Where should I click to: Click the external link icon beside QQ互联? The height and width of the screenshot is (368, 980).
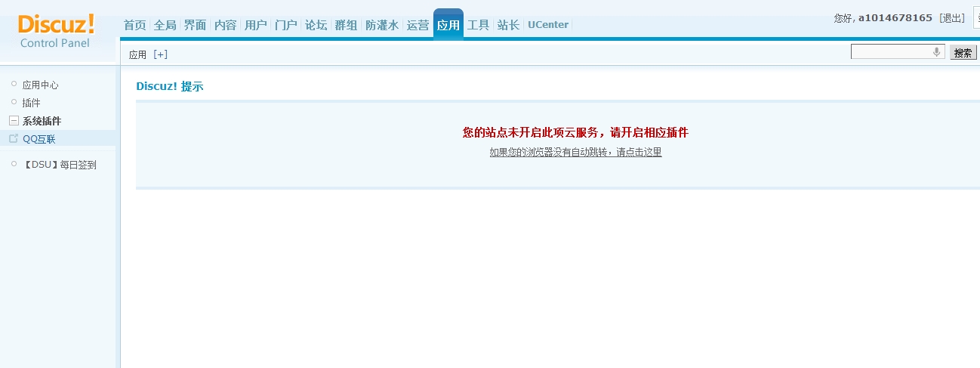[x=14, y=138]
